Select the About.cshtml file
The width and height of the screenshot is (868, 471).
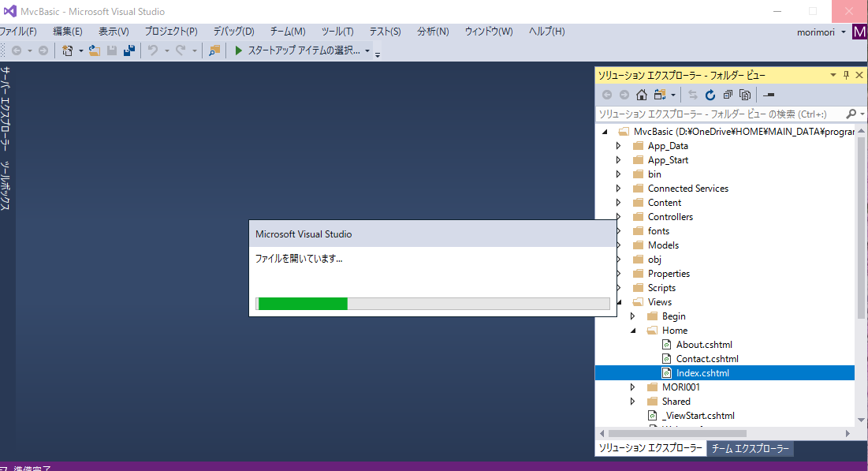tap(703, 345)
